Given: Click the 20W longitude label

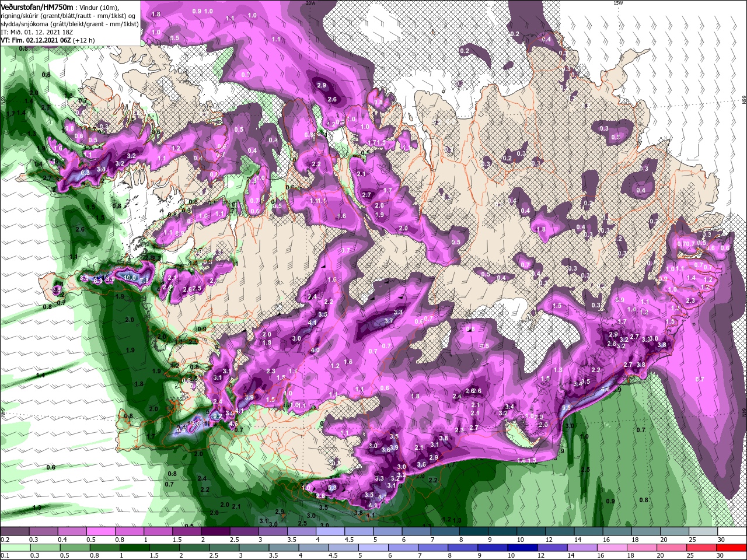Looking at the screenshot, I should (310, 3).
